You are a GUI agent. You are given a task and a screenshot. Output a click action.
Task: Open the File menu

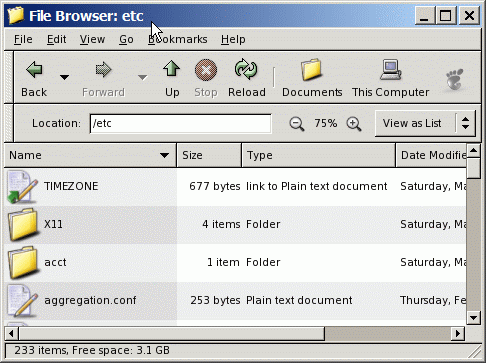23,39
